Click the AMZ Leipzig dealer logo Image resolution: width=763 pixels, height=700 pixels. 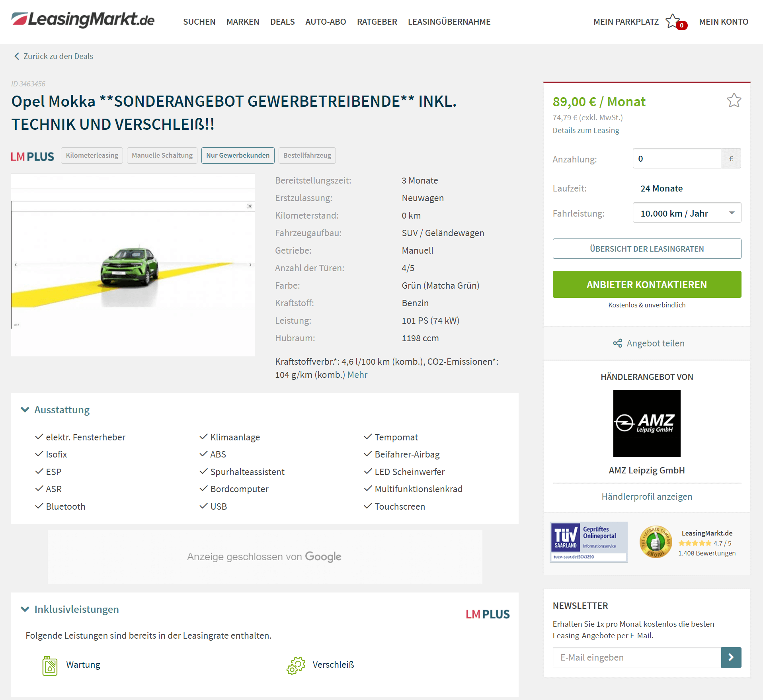647,423
